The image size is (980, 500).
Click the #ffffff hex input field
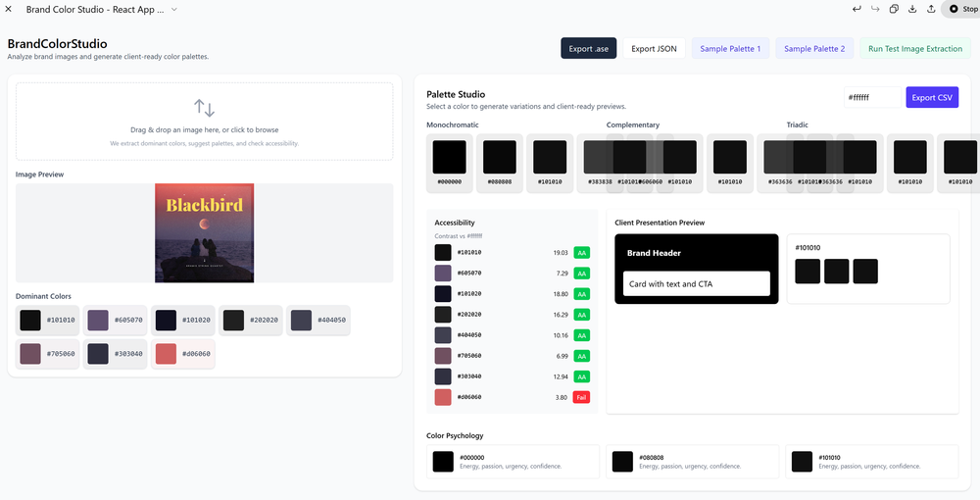(x=872, y=97)
